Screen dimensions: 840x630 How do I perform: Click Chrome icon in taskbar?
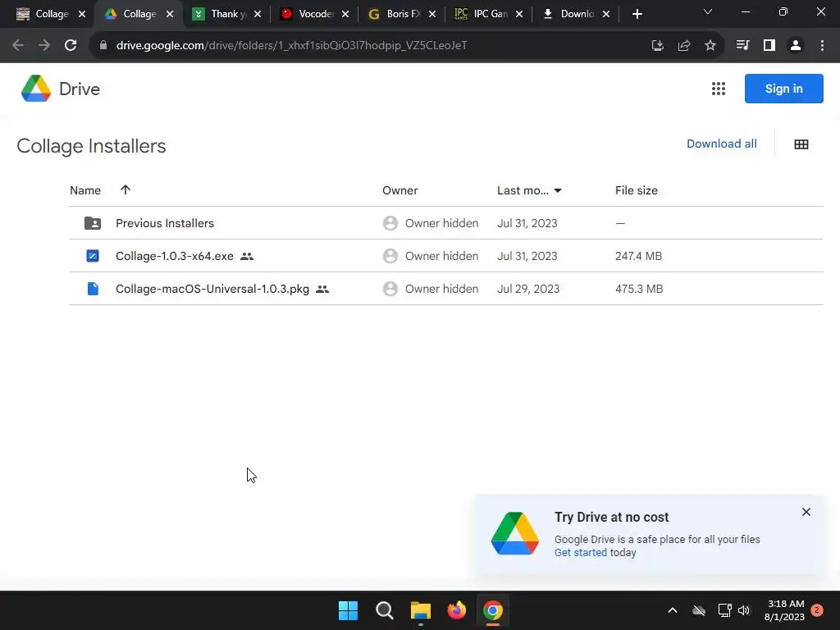pyautogui.click(x=493, y=610)
